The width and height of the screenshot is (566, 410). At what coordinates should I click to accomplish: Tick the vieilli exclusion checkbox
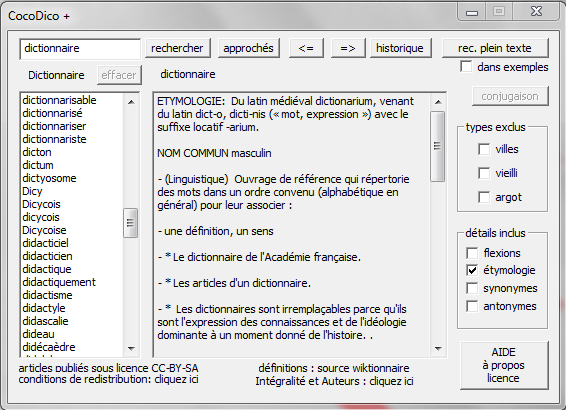484,173
